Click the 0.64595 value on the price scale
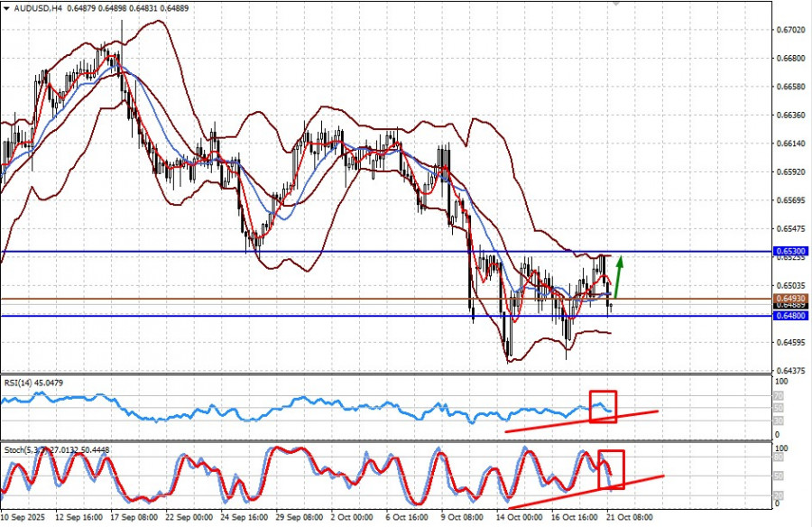812x527 pixels. (790, 342)
